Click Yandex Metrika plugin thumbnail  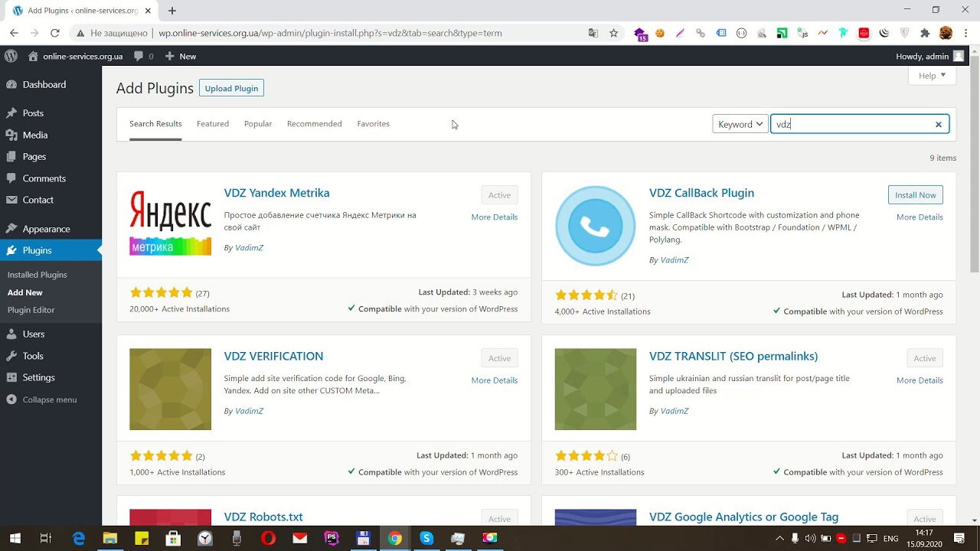[x=170, y=226]
